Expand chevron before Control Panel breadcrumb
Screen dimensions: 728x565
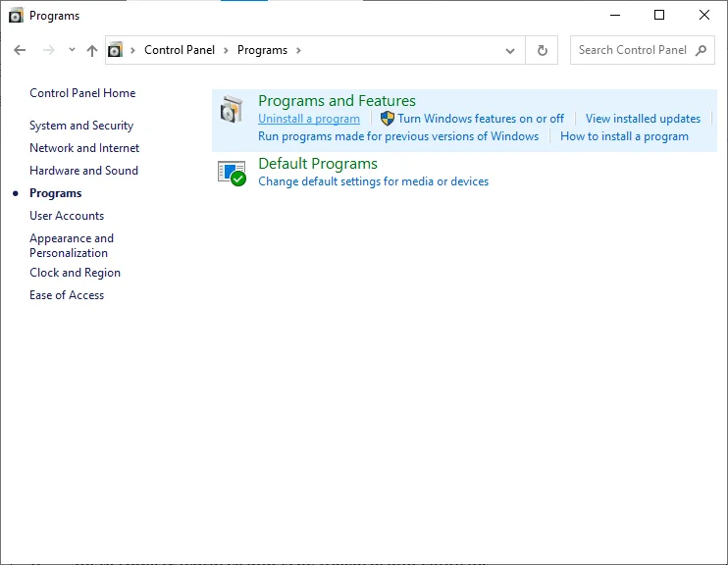[x=132, y=50]
